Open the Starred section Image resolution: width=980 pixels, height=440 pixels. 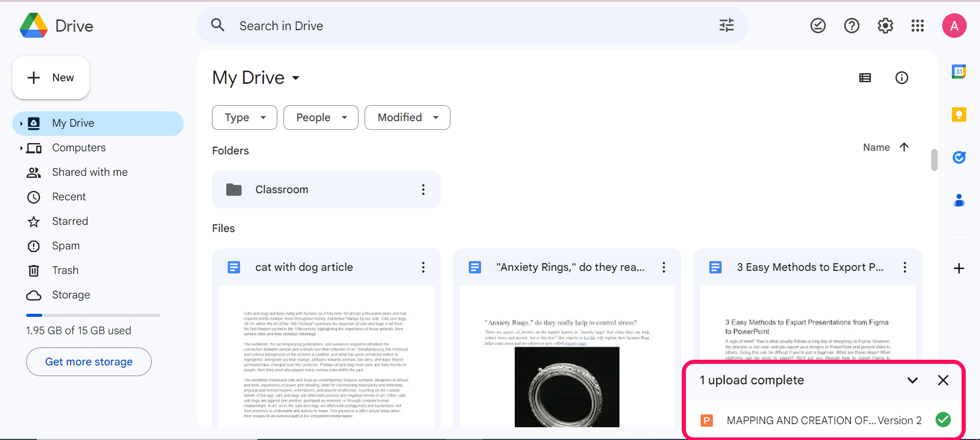coord(70,221)
